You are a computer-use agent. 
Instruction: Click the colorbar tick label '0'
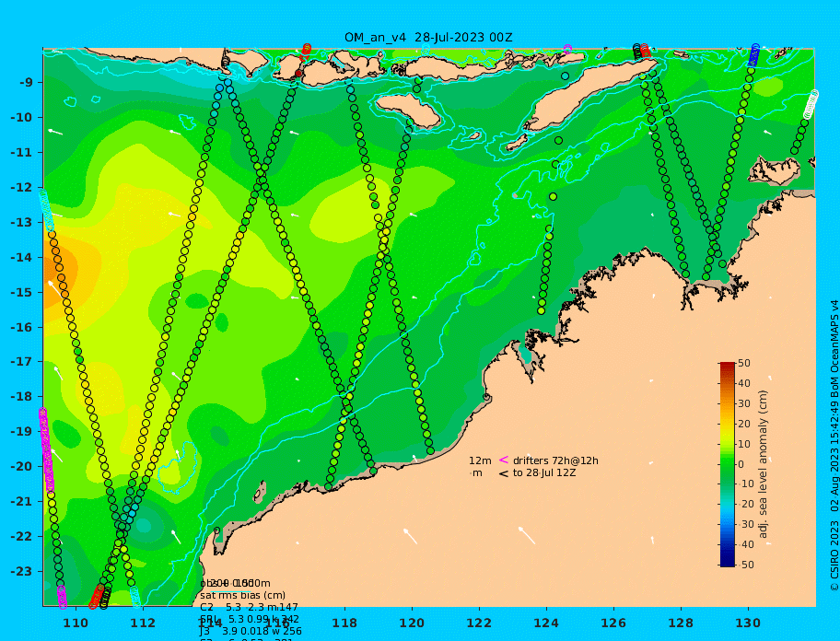click(x=741, y=464)
